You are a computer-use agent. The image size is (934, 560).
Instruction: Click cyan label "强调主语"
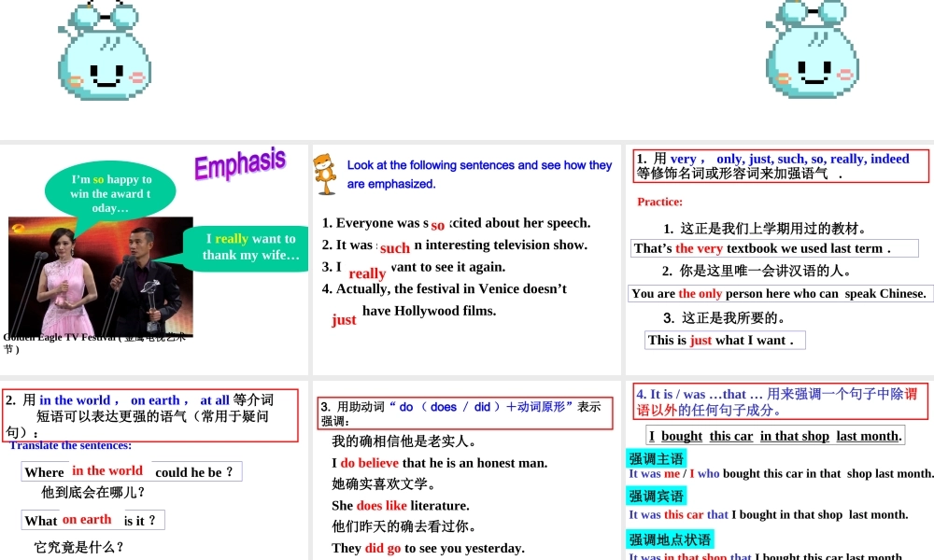(x=657, y=458)
